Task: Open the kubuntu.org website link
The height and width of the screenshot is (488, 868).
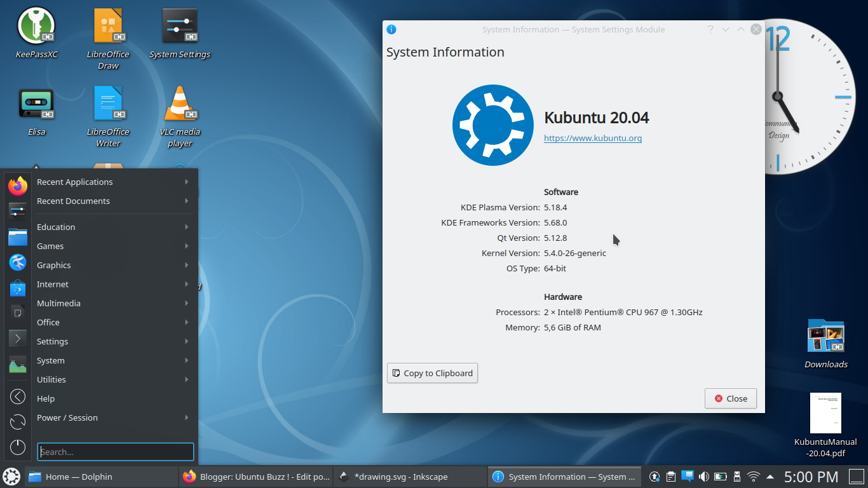Action: click(592, 138)
